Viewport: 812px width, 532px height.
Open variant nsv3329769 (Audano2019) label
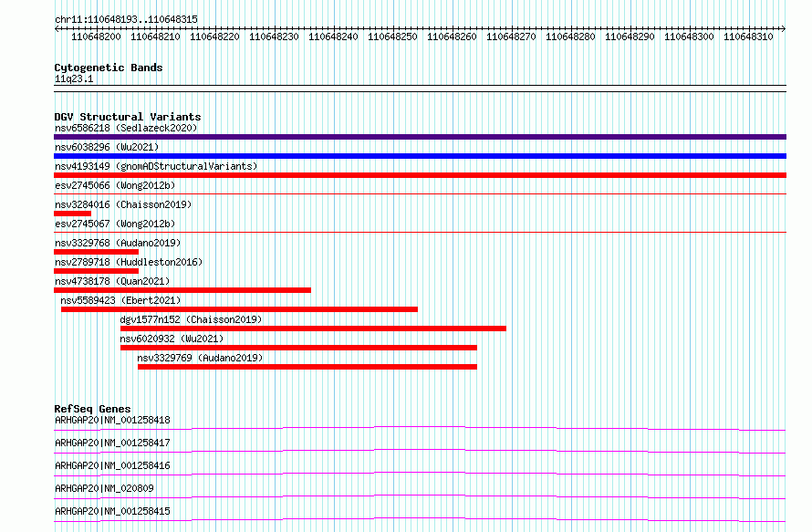(200, 358)
